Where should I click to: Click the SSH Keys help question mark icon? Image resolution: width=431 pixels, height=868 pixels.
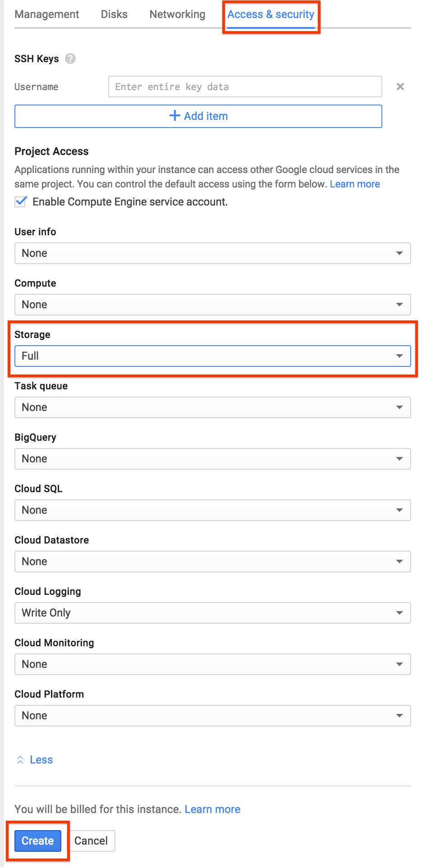pyautogui.click(x=70, y=59)
